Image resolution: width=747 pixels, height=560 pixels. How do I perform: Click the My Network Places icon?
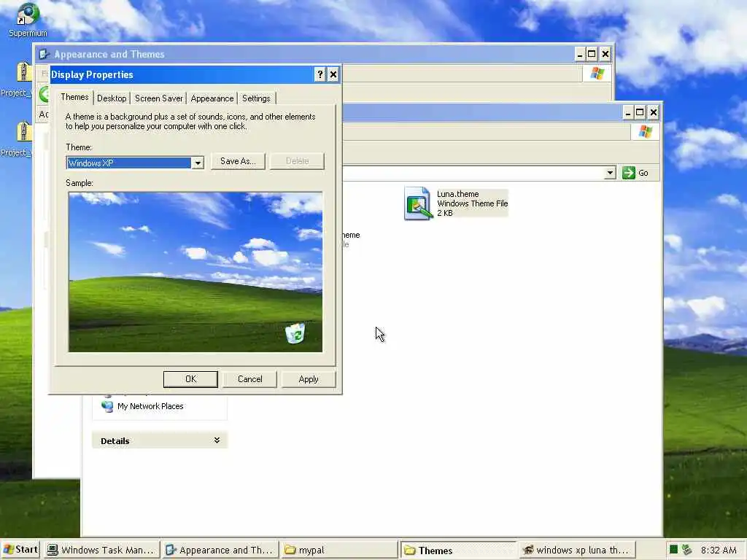(108, 406)
